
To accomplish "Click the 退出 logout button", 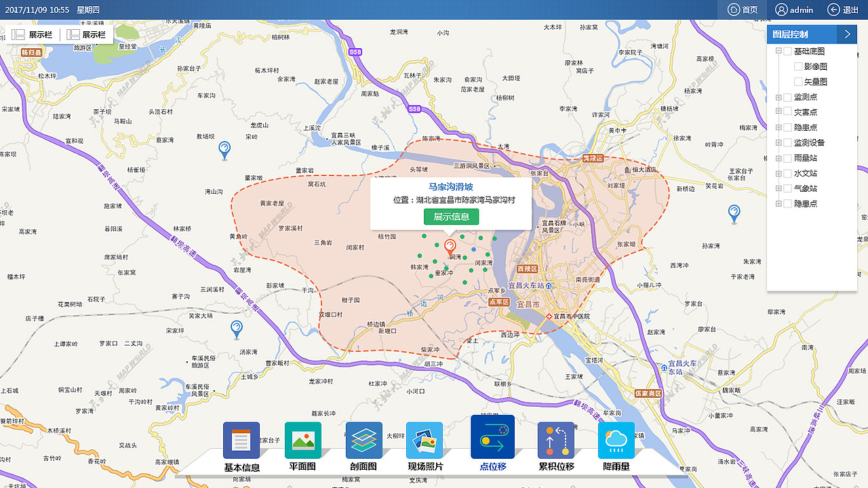I will (843, 9).
